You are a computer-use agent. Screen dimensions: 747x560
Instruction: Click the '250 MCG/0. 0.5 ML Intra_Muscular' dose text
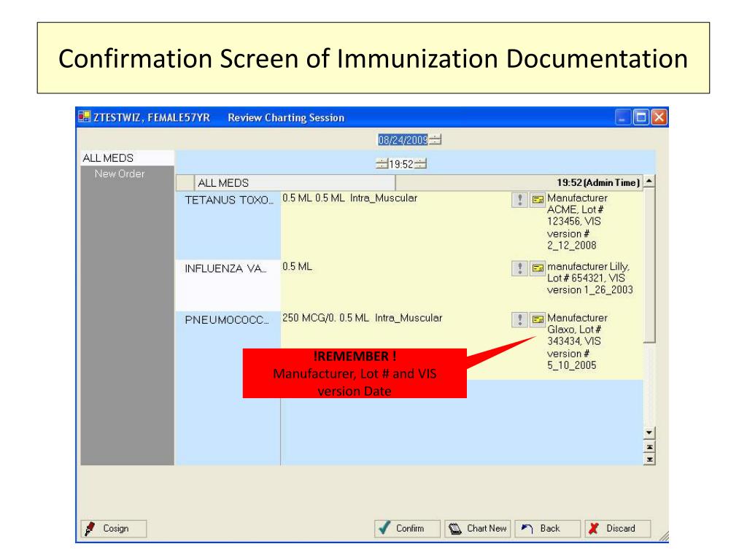[x=362, y=318]
